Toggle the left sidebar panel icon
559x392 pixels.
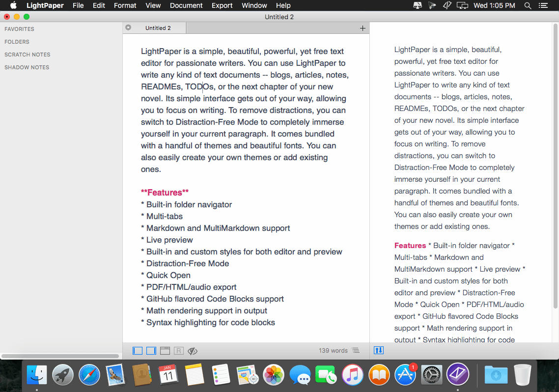point(138,351)
